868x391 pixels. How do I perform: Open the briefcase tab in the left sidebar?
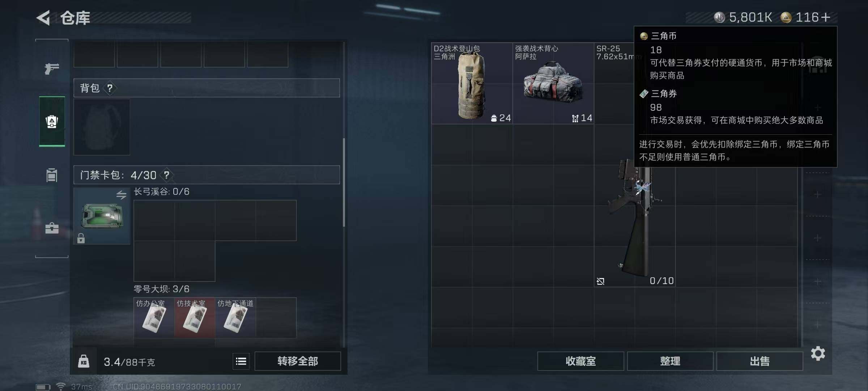(x=52, y=228)
